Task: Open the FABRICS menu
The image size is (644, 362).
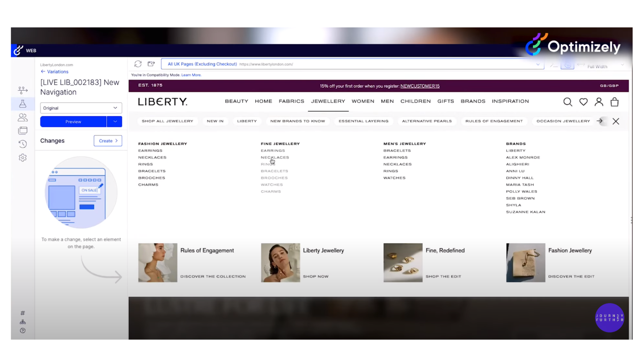Action: pyautogui.click(x=291, y=101)
